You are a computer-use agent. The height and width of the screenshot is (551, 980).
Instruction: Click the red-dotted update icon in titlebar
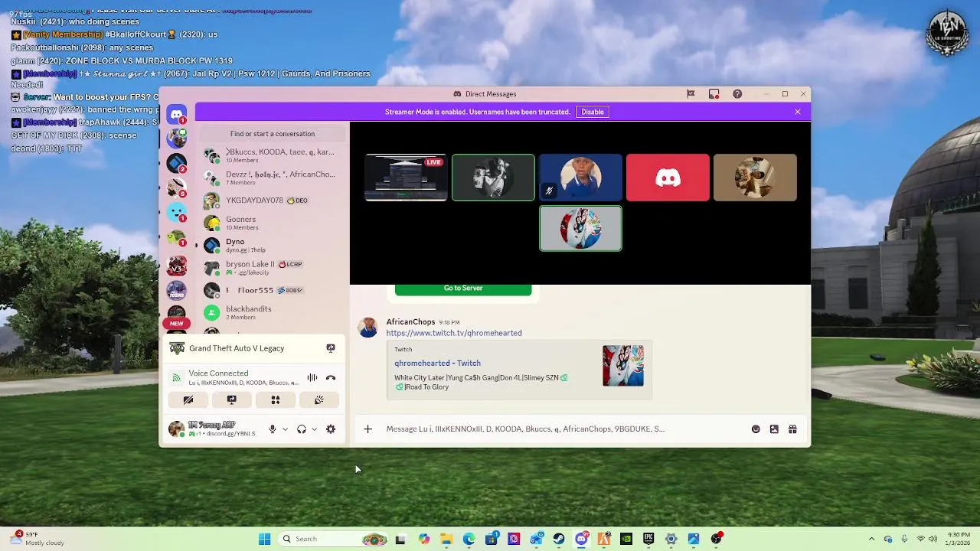[714, 94]
